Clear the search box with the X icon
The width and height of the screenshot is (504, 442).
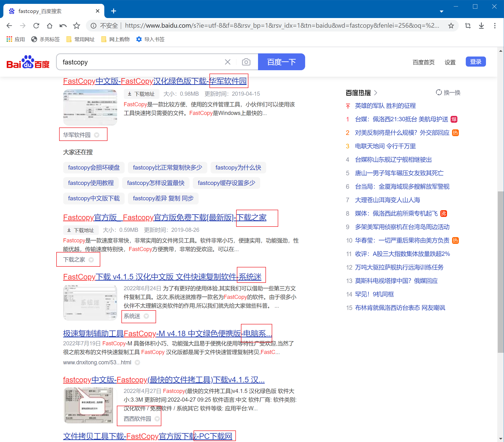pos(227,62)
